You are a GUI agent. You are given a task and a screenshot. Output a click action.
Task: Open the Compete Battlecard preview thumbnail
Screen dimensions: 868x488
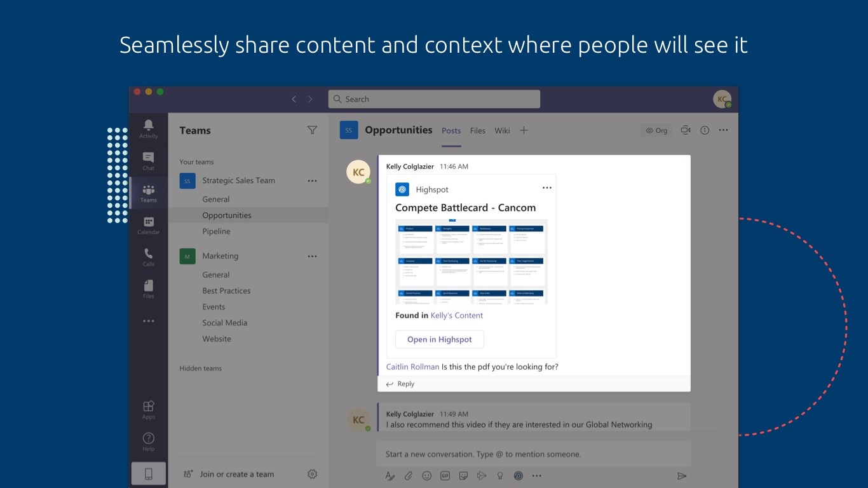pyautogui.click(x=471, y=262)
